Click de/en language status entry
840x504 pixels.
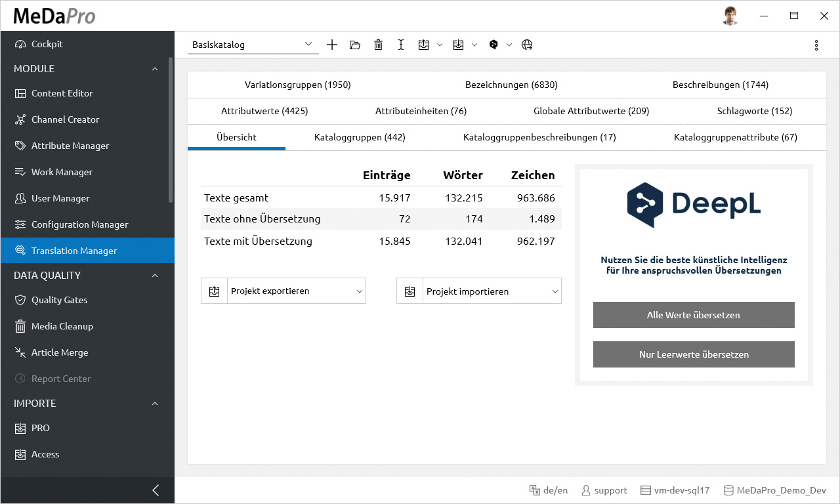pyautogui.click(x=549, y=490)
